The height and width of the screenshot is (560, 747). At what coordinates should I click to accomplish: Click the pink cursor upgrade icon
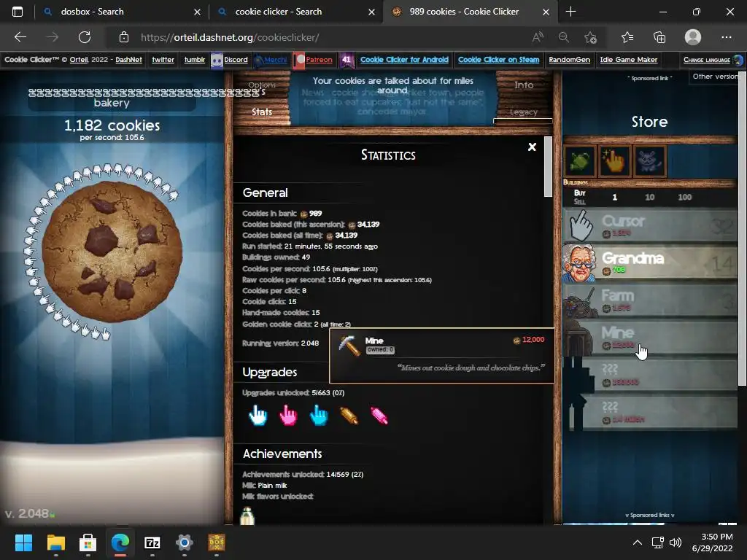coord(288,415)
